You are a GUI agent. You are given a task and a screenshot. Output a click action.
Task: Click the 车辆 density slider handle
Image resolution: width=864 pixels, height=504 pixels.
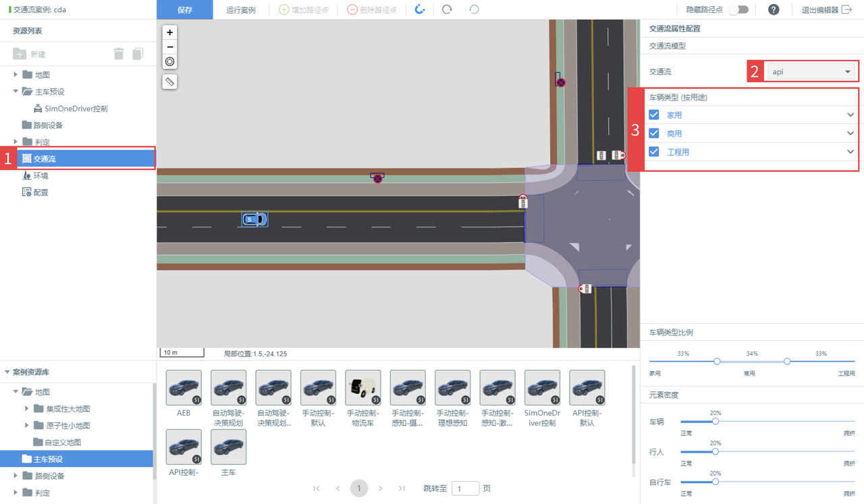tap(715, 421)
